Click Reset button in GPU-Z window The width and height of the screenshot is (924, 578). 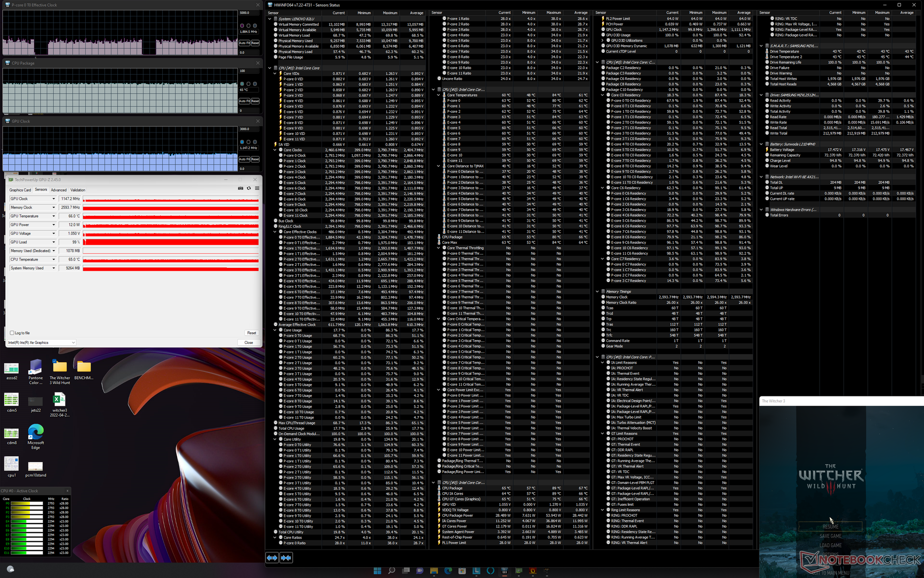(x=251, y=333)
